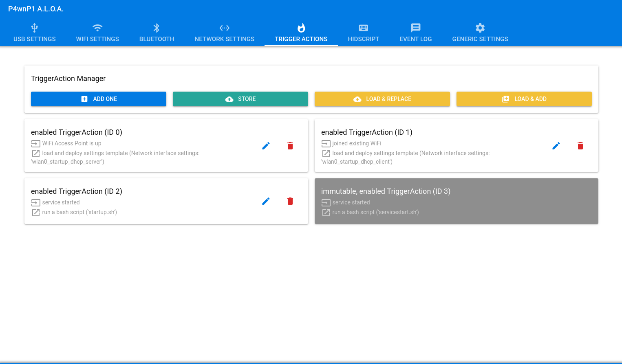Edit TriggerAction ID 2 with pencil icon

tap(266, 201)
